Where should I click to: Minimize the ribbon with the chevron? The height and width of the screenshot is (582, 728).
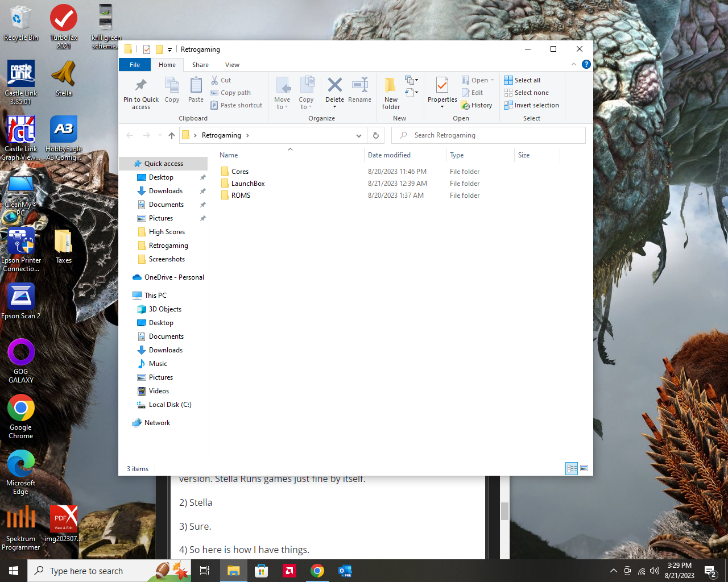[573, 64]
